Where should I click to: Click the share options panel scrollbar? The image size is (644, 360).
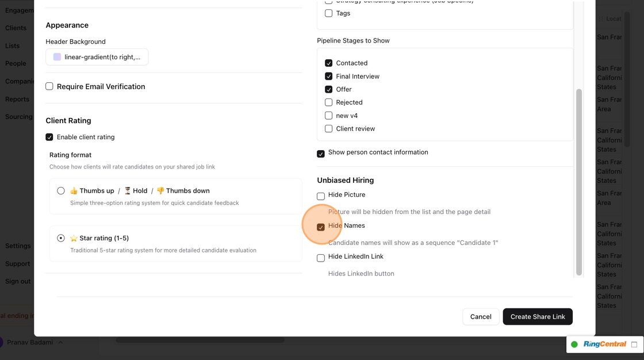pyautogui.click(x=579, y=182)
